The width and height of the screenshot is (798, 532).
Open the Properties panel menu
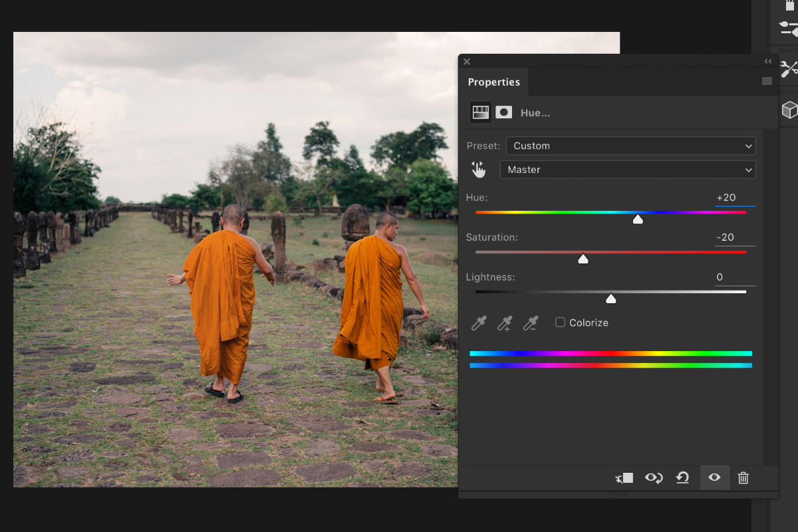(767, 81)
